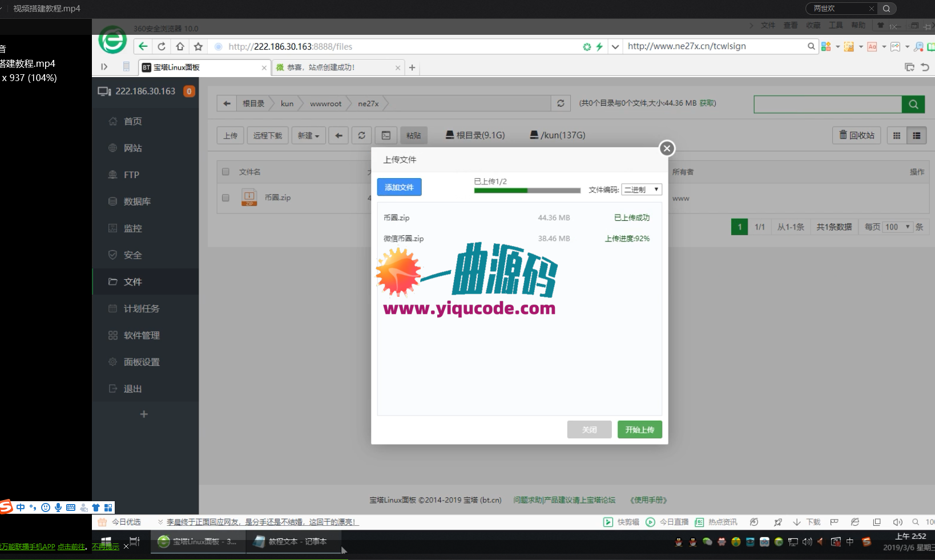Navigate to kun in the path breadcrumb

tap(287, 103)
